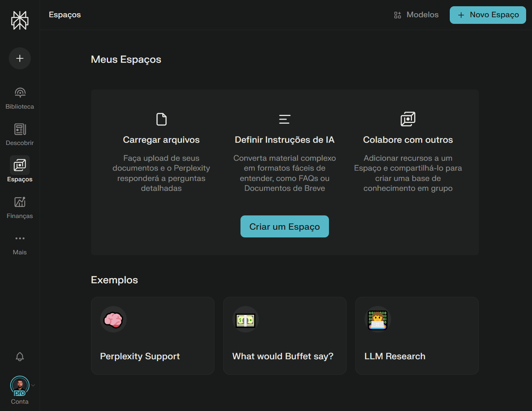Open the Mais three-dots menu

20,239
